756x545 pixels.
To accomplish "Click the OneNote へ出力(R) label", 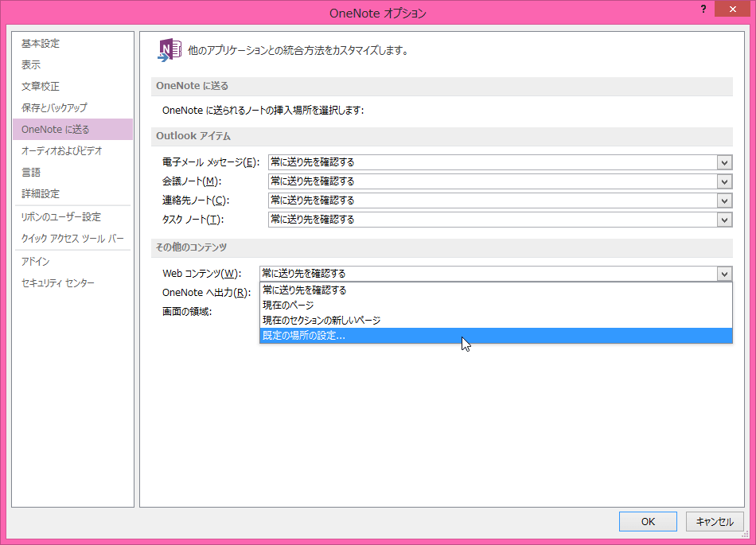I will pos(206,293).
